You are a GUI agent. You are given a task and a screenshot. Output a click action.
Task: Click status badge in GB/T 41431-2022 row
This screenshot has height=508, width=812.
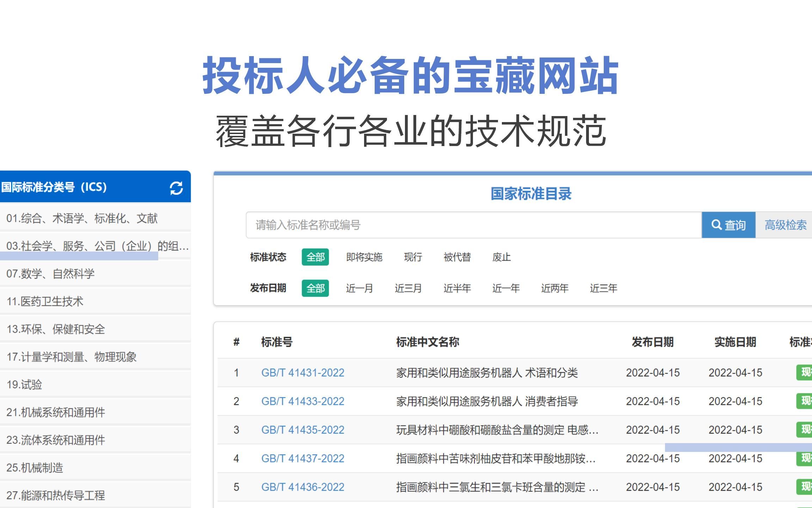point(804,372)
